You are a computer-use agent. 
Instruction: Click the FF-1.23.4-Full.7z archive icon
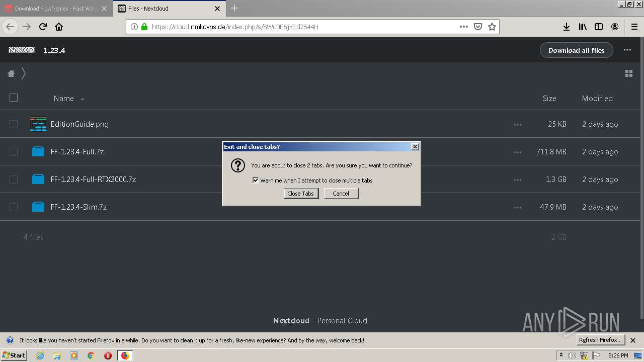click(x=38, y=151)
